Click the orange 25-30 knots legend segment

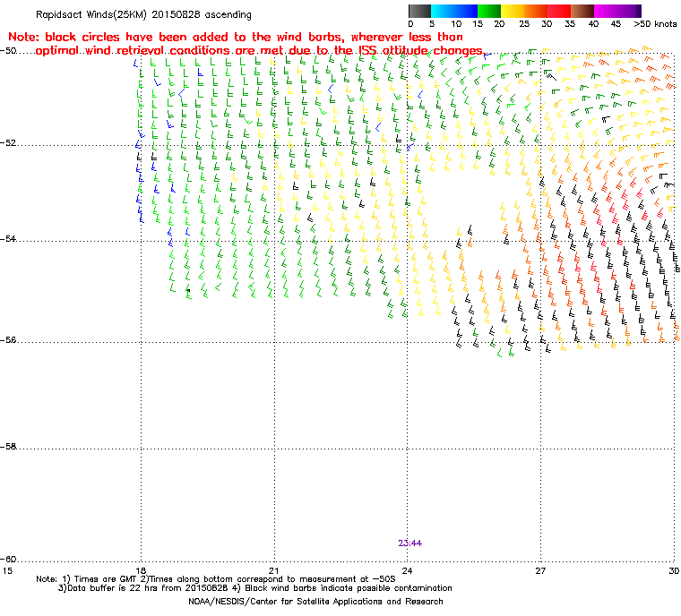point(536,11)
